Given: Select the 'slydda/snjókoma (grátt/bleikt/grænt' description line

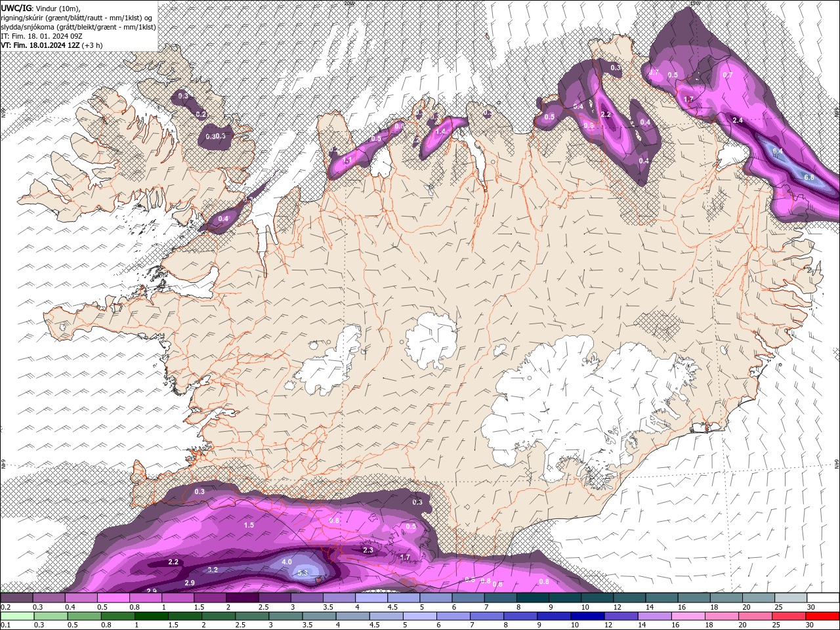Looking at the screenshot, I should 78,27.
